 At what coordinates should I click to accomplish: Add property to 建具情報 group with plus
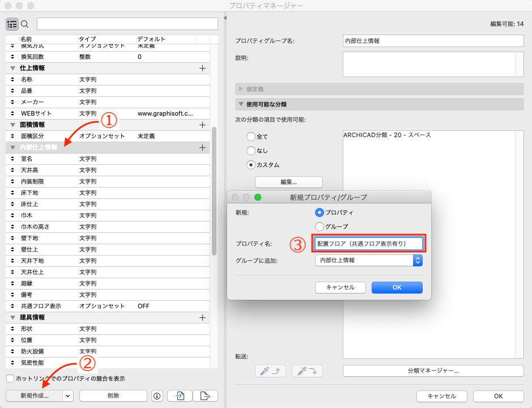[203, 318]
